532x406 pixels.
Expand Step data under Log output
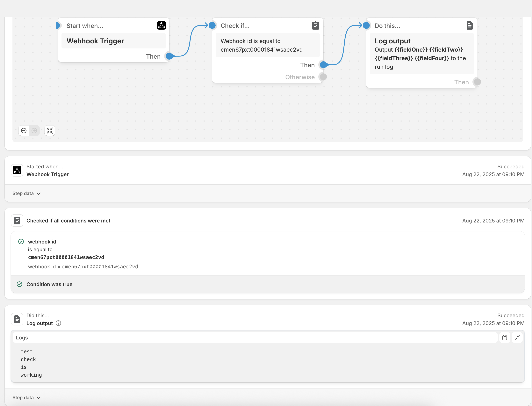27,398
